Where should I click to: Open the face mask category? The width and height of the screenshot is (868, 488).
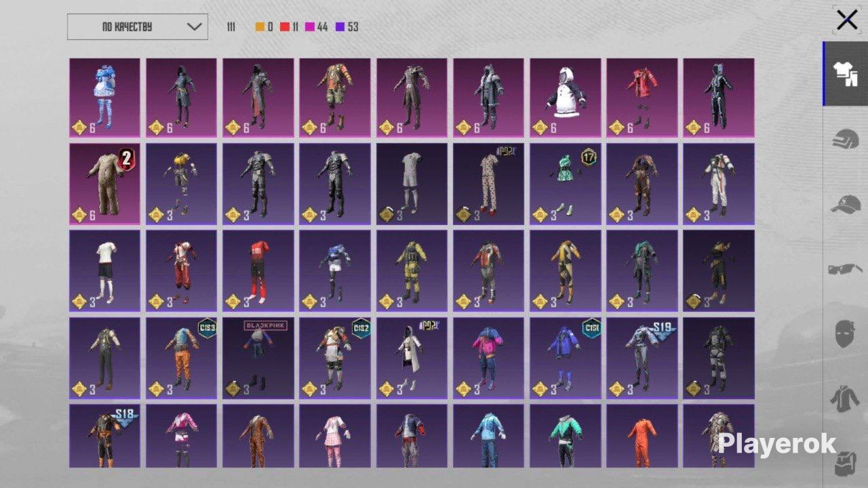[846, 333]
